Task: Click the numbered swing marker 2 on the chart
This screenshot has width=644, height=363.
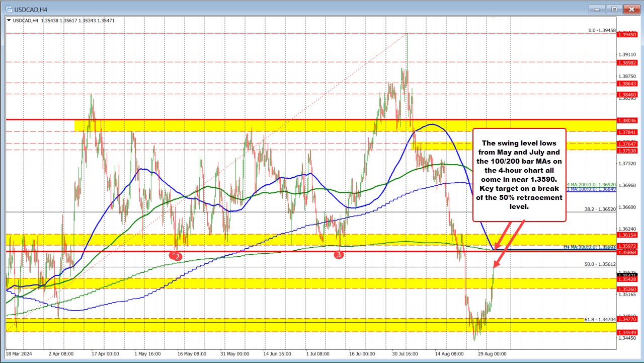Action: [x=177, y=255]
